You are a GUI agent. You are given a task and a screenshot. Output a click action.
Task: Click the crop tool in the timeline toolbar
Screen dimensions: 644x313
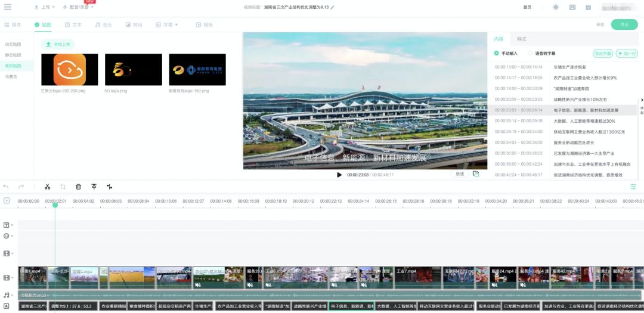(x=63, y=187)
